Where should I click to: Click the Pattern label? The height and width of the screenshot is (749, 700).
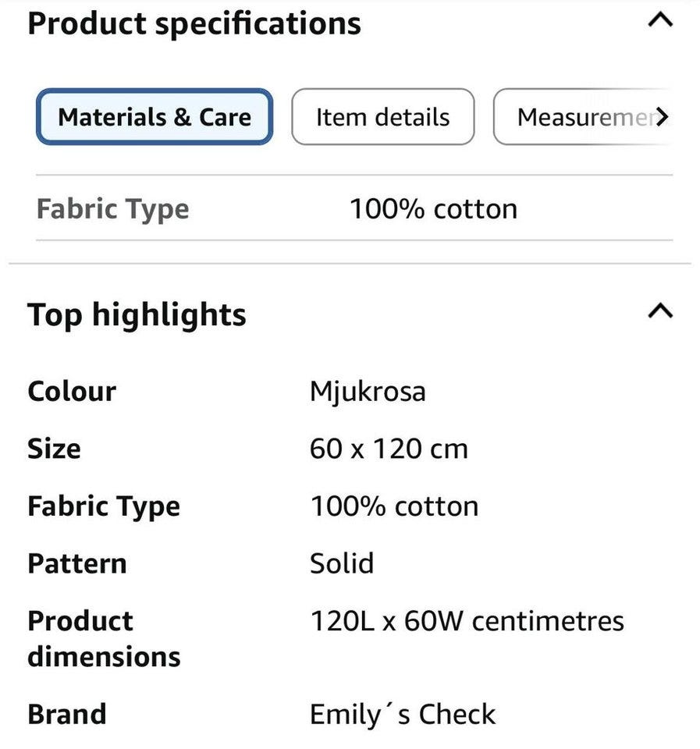pyautogui.click(x=76, y=563)
